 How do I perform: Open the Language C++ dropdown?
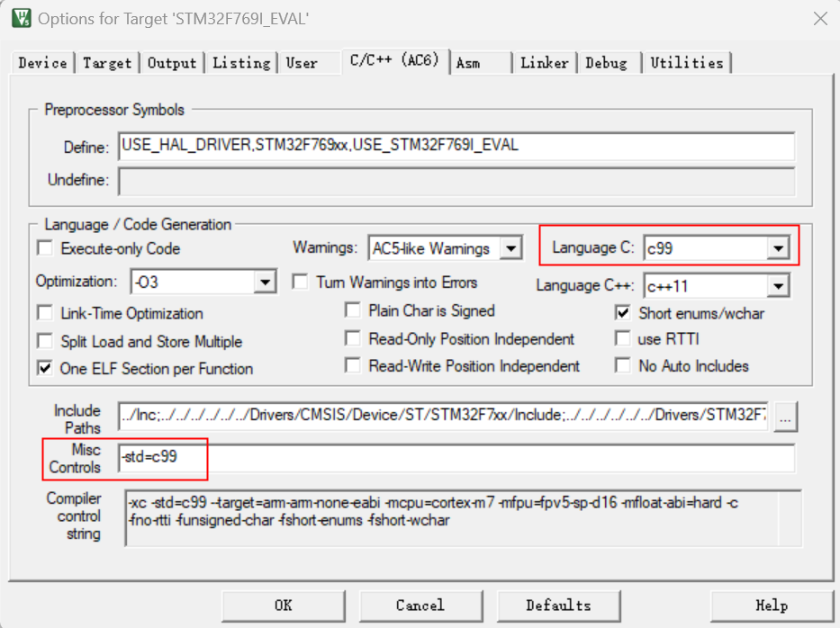pos(778,287)
